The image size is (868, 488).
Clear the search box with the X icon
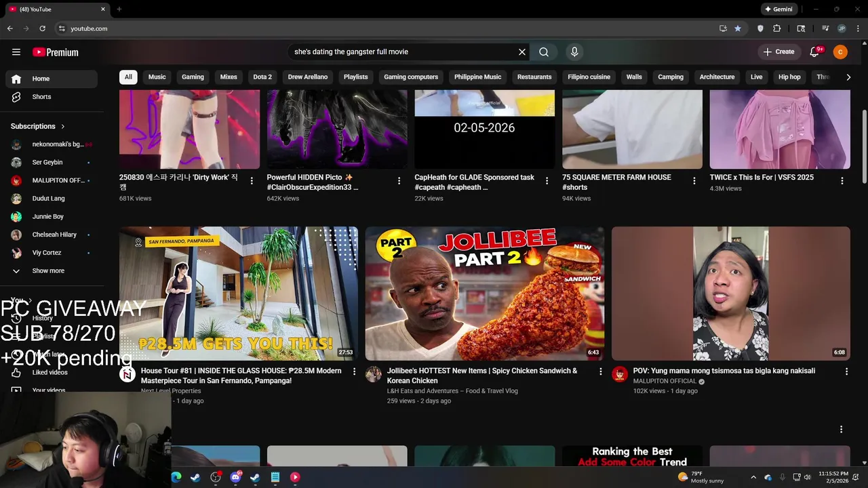522,52
